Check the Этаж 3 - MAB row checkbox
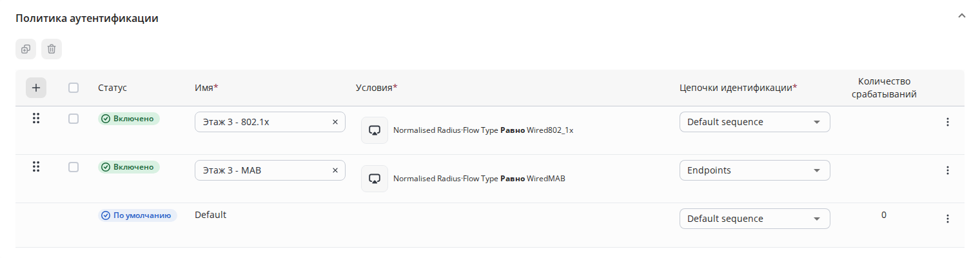The height and width of the screenshot is (258, 980). tap(73, 167)
